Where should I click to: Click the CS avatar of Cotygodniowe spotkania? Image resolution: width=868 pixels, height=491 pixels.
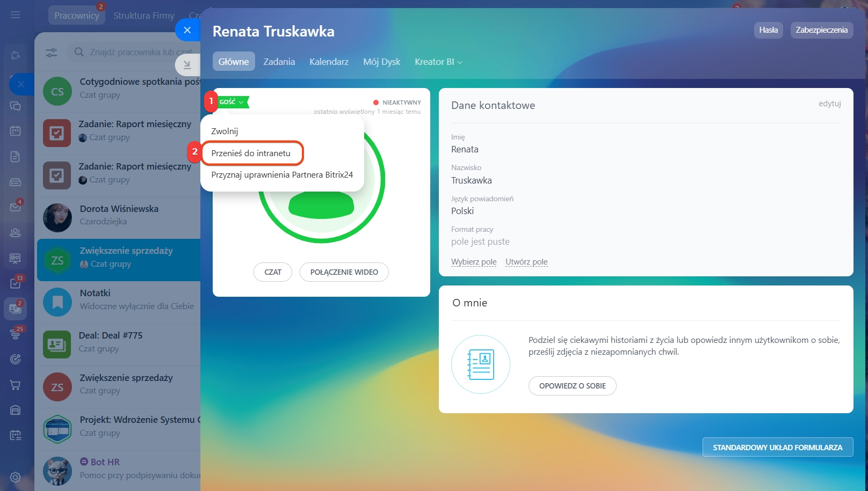(57, 92)
